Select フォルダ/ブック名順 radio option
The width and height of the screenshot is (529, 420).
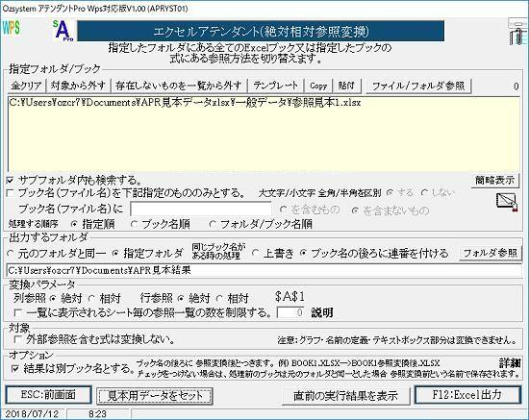click(213, 224)
